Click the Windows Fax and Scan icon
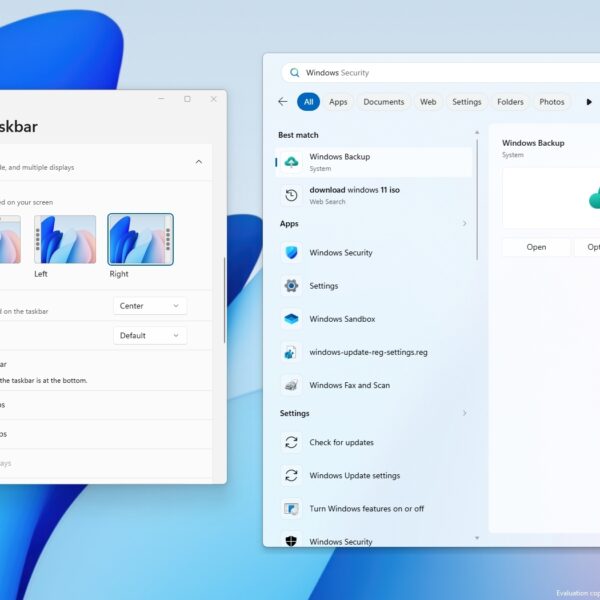This screenshot has width=600, height=600. pyautogui.click(x=291, y=385)
